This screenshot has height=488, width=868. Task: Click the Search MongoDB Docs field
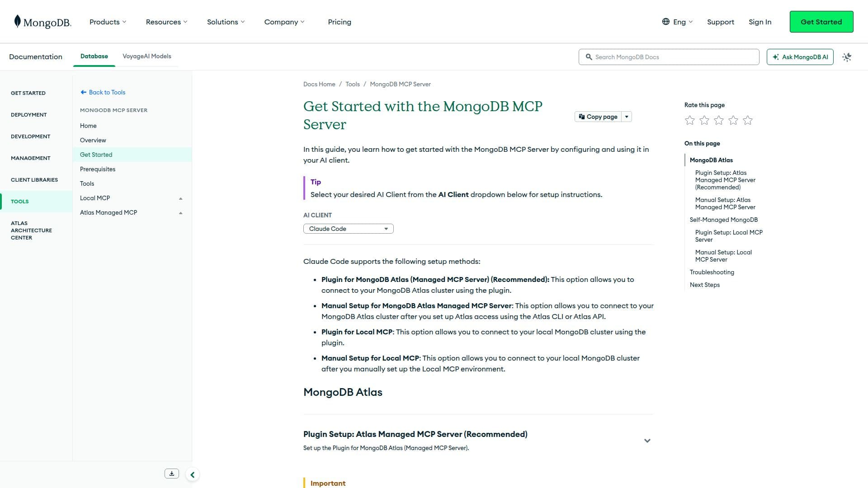point(669,57)
